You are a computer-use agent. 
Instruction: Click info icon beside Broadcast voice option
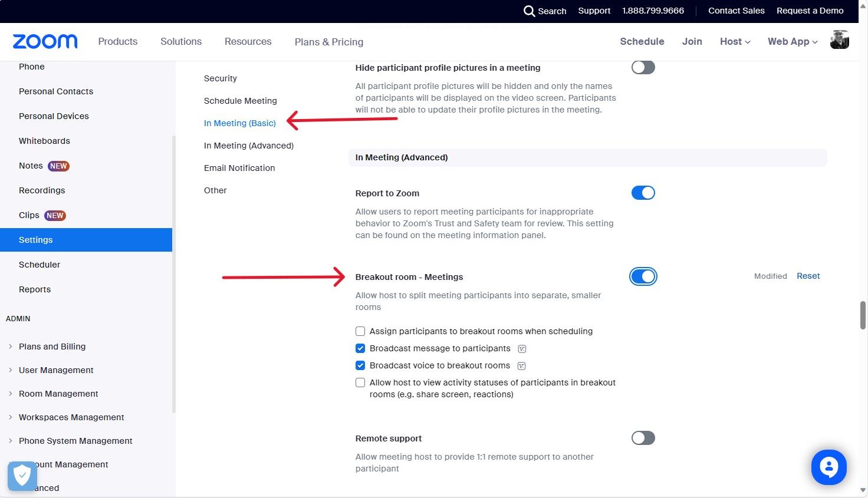[x=521, y=366]
